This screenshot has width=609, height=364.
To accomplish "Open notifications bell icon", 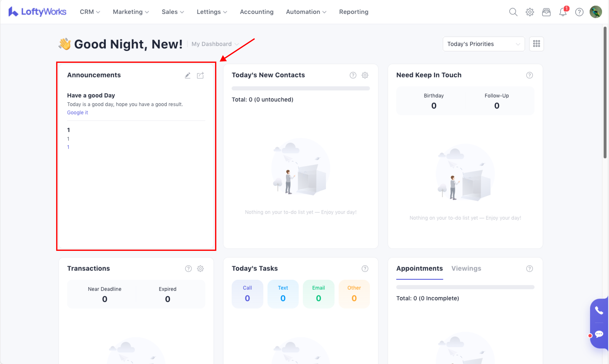I will (563, 12).
